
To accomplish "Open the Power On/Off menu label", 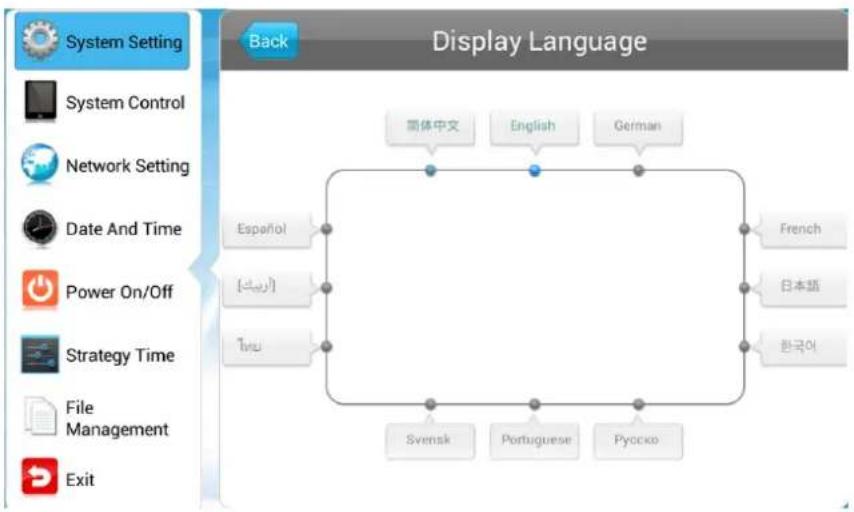I will (119, 292).
